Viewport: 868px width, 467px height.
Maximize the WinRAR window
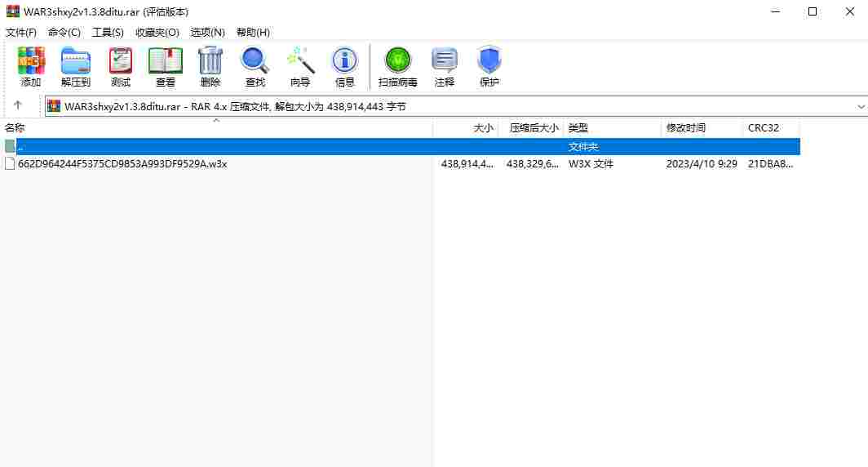tap(812, 11)
